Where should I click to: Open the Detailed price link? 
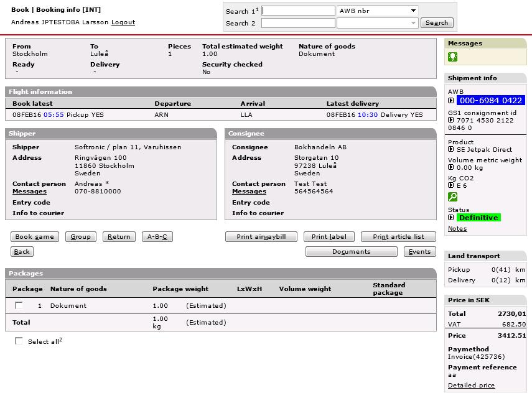click(471, 385)
